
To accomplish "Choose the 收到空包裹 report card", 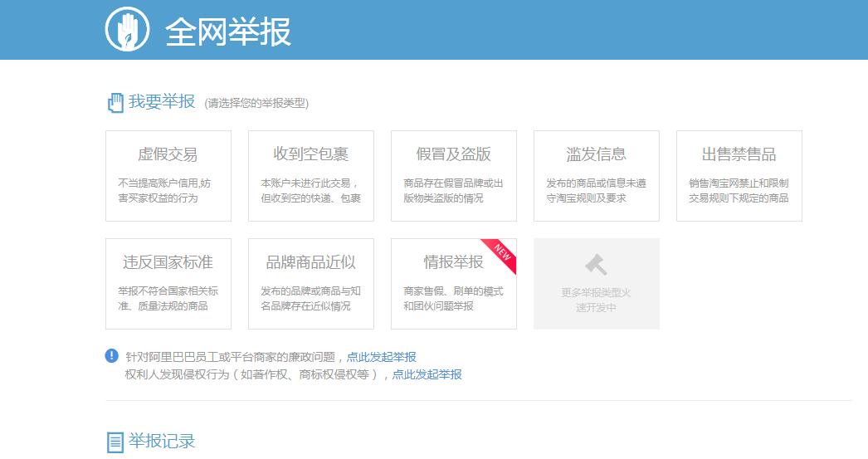I will (311, 176).
